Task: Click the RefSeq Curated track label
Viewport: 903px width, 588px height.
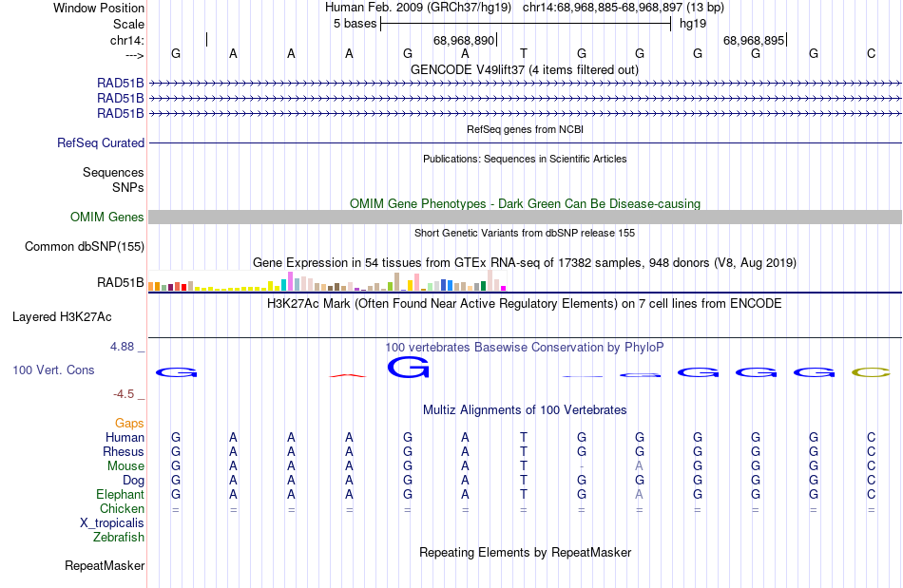Action: coord(101,142)
